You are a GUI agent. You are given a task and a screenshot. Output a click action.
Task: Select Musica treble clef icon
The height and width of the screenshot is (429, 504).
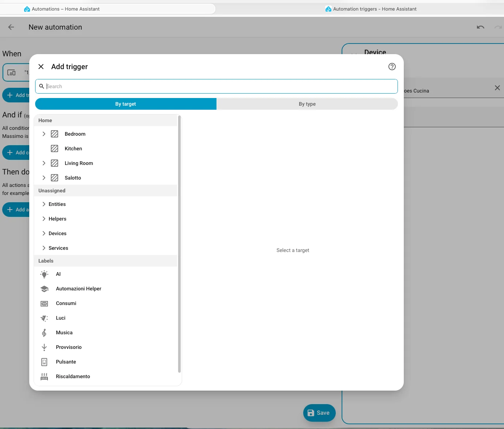(x=44, y=333)
